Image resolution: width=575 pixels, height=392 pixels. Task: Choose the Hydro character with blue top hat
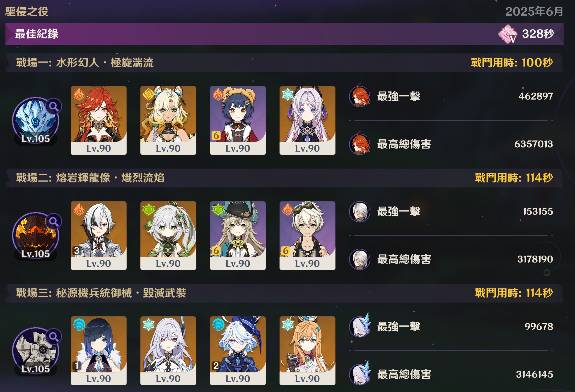[237, 351]
